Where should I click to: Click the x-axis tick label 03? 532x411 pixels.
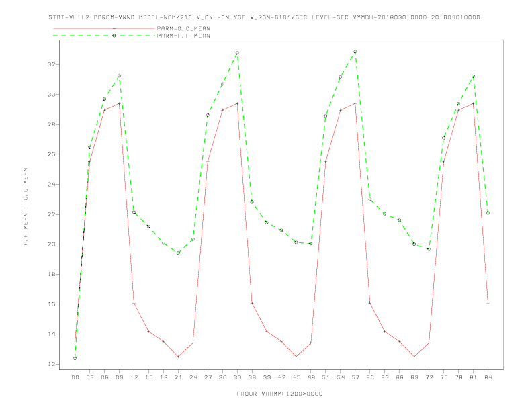click(x=89, y=377)
